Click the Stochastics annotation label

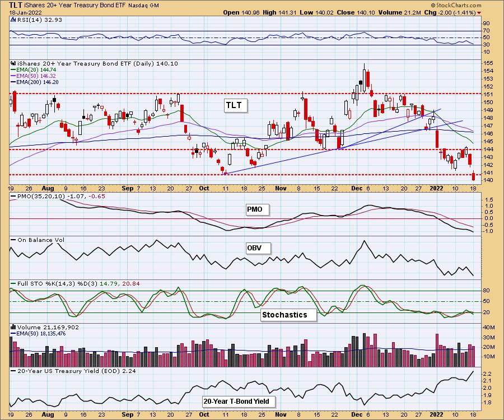click(288, 315)
